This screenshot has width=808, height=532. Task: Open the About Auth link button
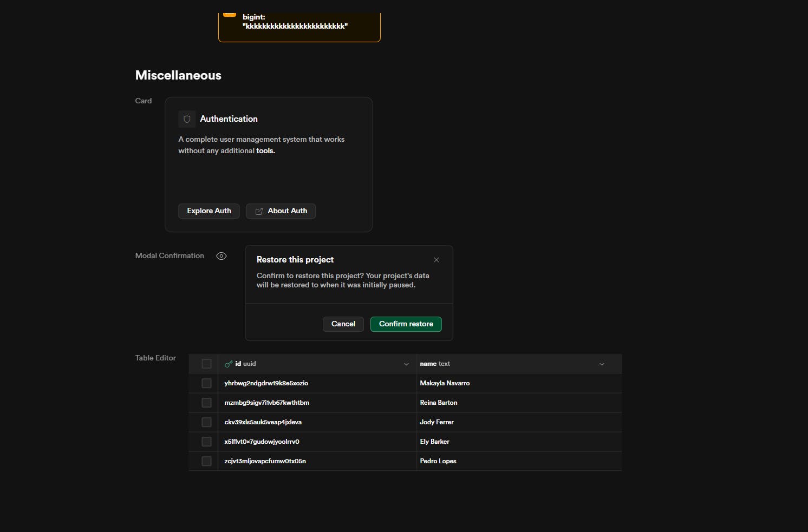coord(281,211)
